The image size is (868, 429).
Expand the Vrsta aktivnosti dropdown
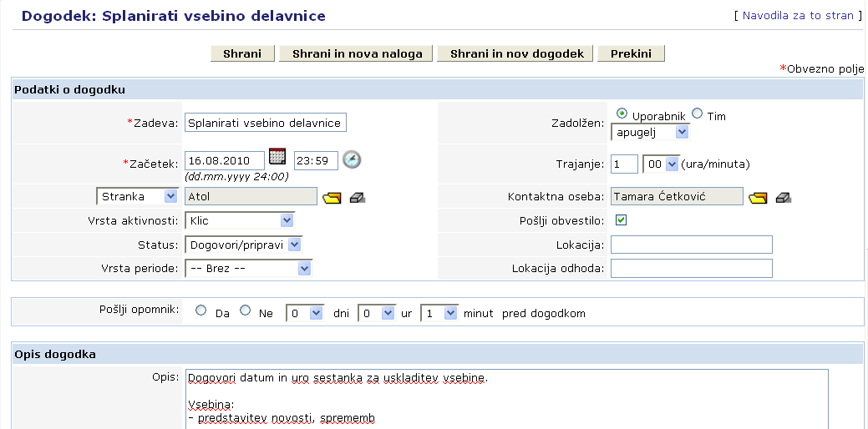coord(287,220)
